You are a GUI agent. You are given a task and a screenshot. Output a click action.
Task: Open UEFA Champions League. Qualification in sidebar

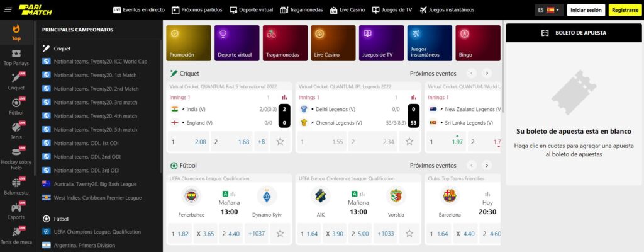(x=92, y=232)
